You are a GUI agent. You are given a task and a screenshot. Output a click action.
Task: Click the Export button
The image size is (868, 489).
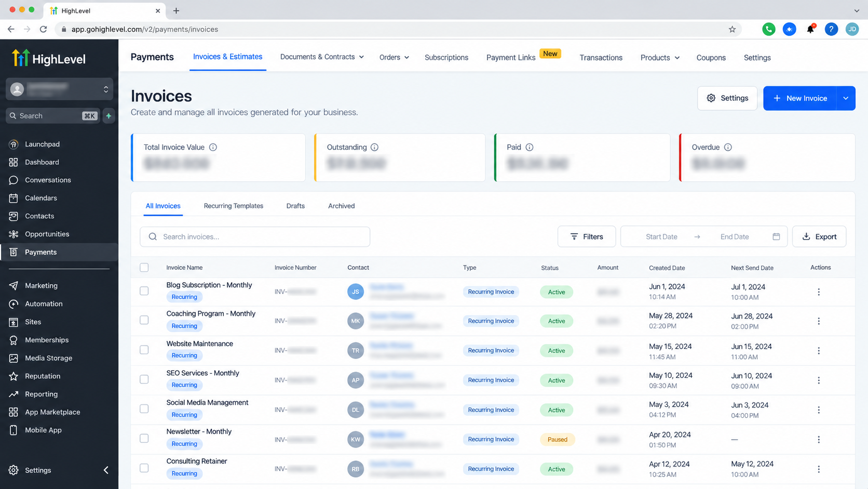pyautogui.click(x=819, y=236)
